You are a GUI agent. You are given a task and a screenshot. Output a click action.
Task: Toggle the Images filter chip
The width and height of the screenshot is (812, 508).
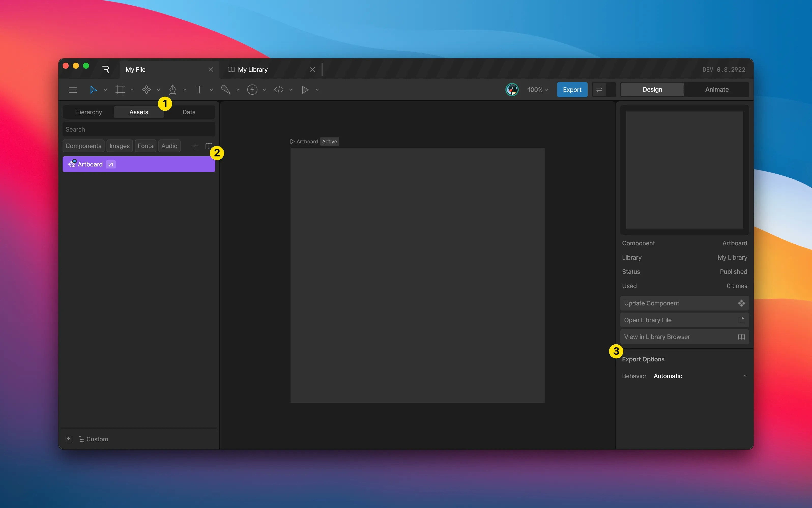(x=119, y=146)
